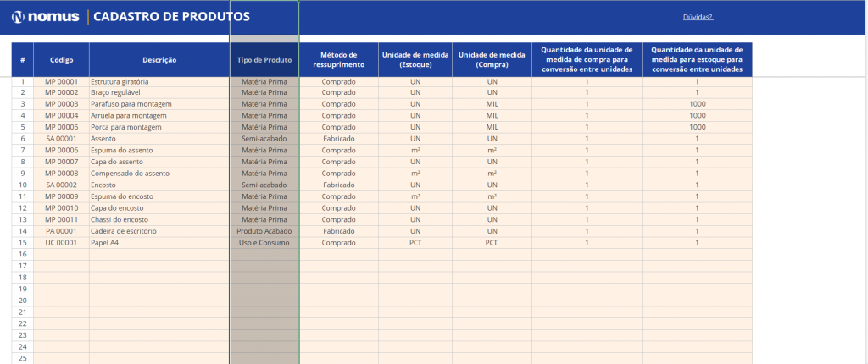Select the PA 00001 code cell
The width and height of the screenshot is (868, 364).
61,230
